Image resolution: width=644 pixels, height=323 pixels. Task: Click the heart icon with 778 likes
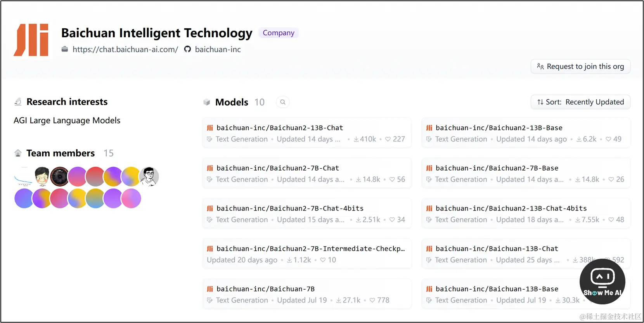[x=372, y=301]
